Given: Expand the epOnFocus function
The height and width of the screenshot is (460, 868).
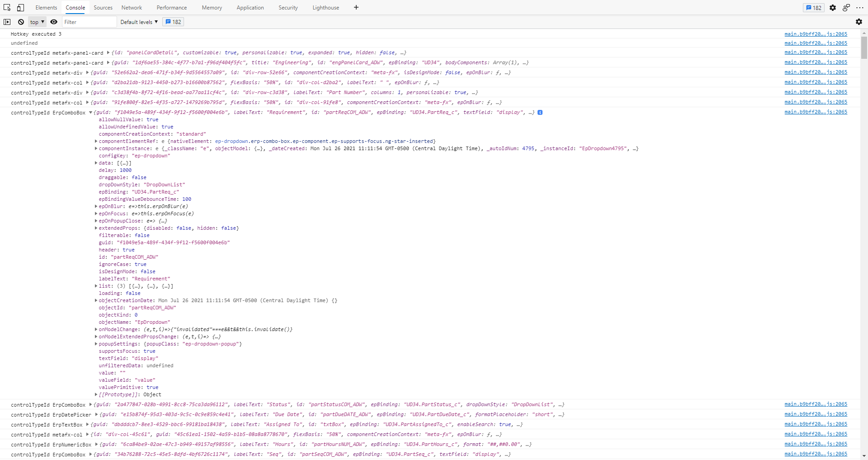Looking at the screenshot, I should coord(96,213).
